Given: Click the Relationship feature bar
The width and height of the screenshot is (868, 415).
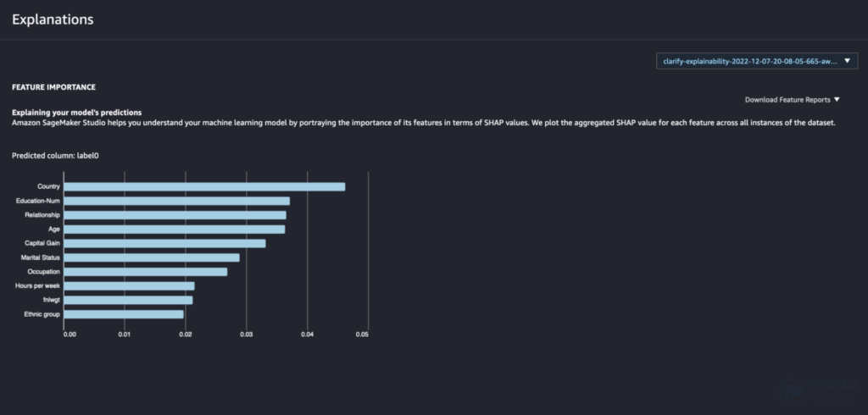Looking at the screenshot, I should (x=175, y=215).
